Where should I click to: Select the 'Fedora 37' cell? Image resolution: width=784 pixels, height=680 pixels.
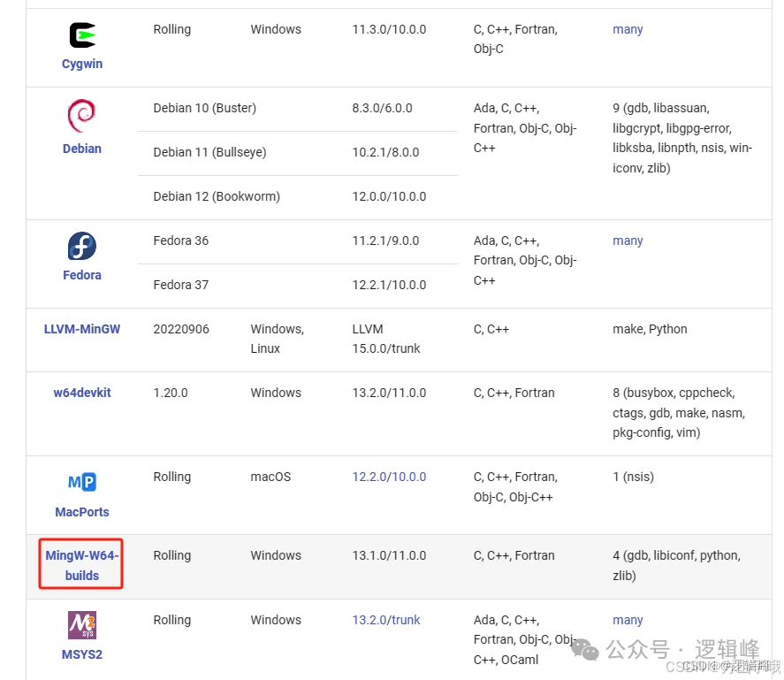click(x=180, y=285)
